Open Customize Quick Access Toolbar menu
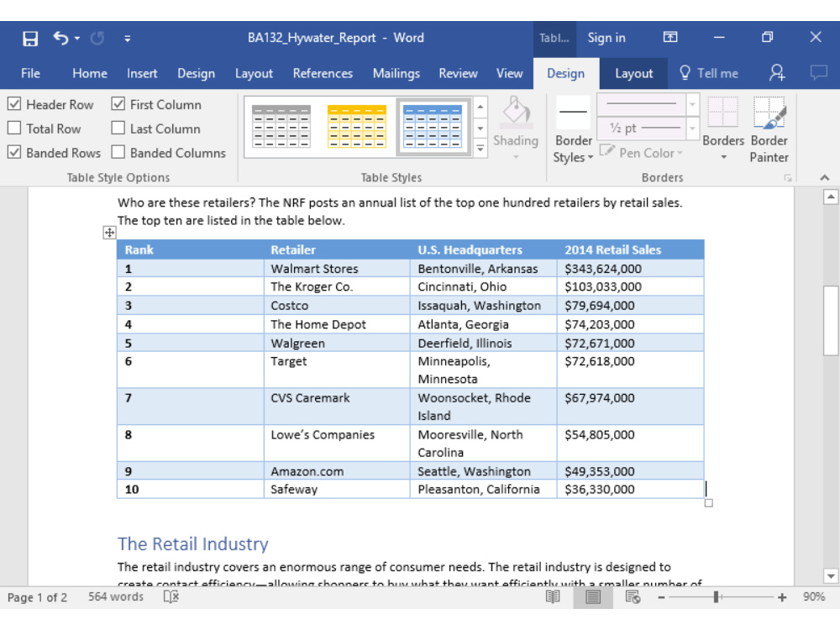Viewport: 840px width, 630px height. pyautogui.click(x=128, y=38)
